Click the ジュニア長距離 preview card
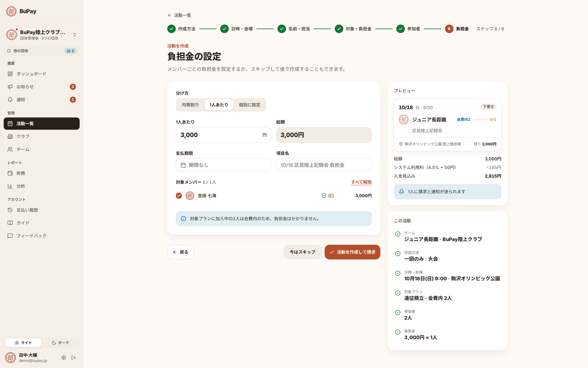Screen dimensions: 588x368 (447, 125)
